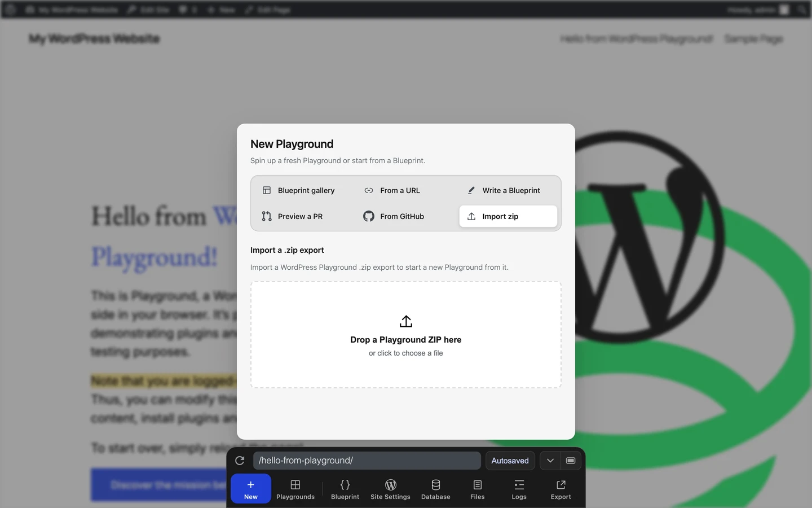Click the refresh icon beside the address field

[240, 461]
